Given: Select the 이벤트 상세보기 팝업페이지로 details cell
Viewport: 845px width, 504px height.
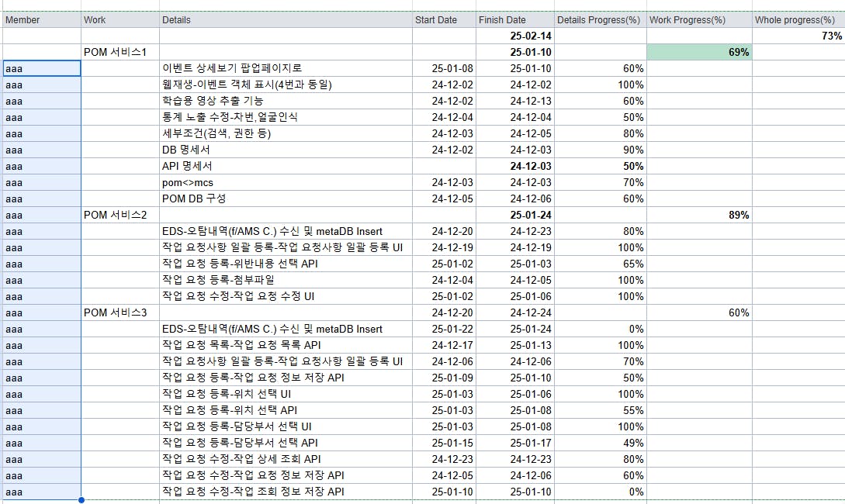Looking at the screenshot, I should point(286,68).
